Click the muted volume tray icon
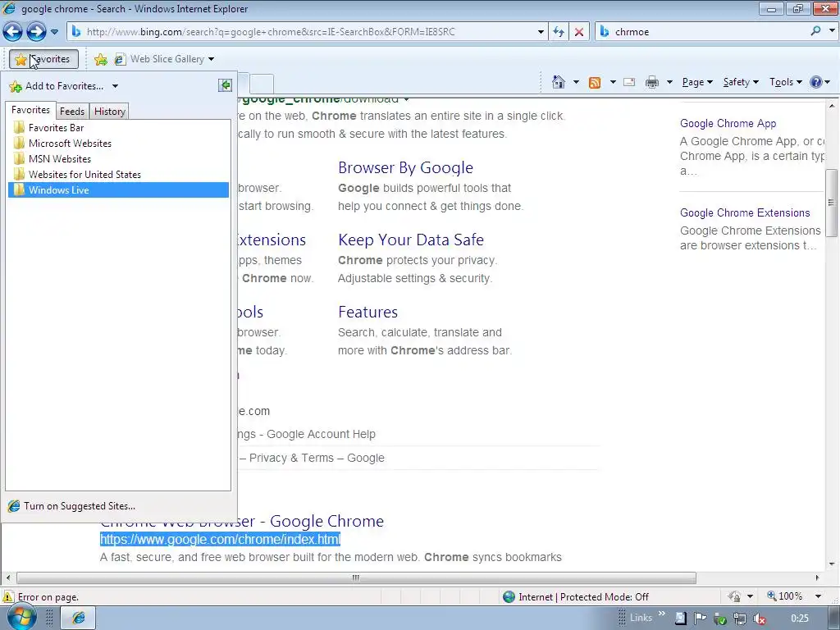Image resolution: width=840 pixels, height=630 pixels. 760,619
